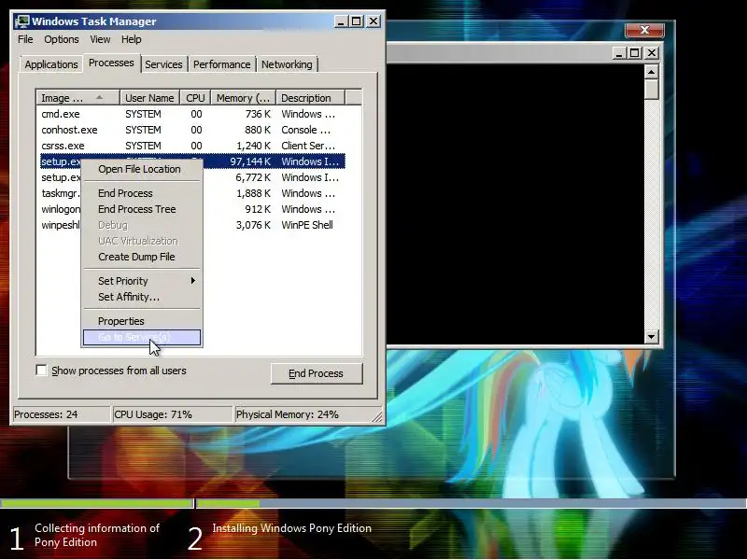Viewport: 747px width, 560px height.
Task: Maximize the Windows Task Manager window
Action: [357, 21]
